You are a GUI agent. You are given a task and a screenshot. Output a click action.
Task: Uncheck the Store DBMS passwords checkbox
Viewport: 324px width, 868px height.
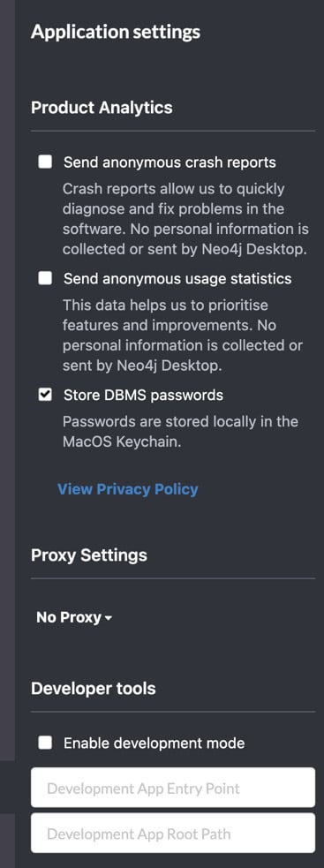coord(45,395)
